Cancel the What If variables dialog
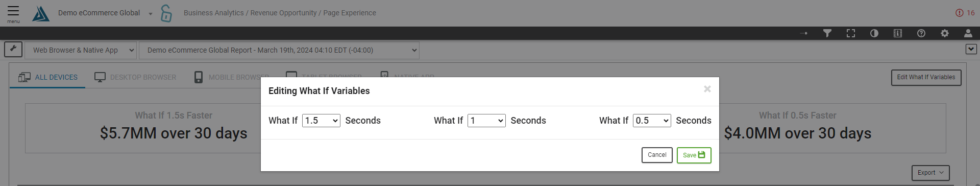980x186 pixels. [x=657, y=155]
